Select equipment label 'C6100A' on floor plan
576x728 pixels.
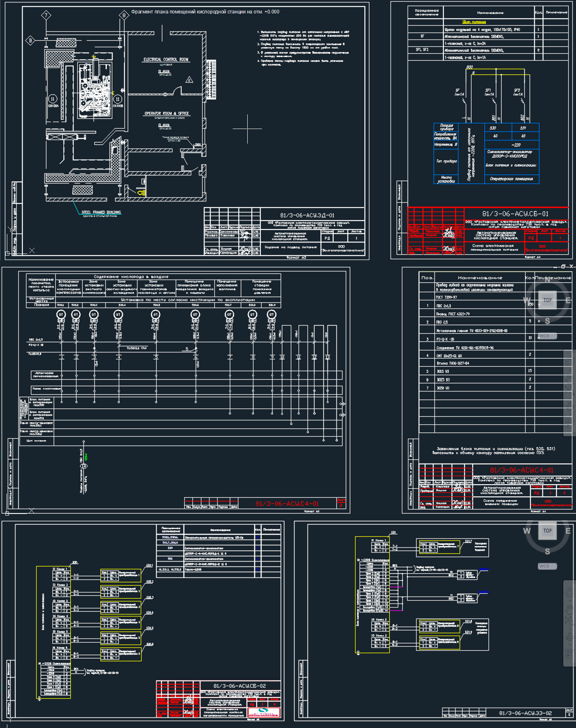click(53, 106)
